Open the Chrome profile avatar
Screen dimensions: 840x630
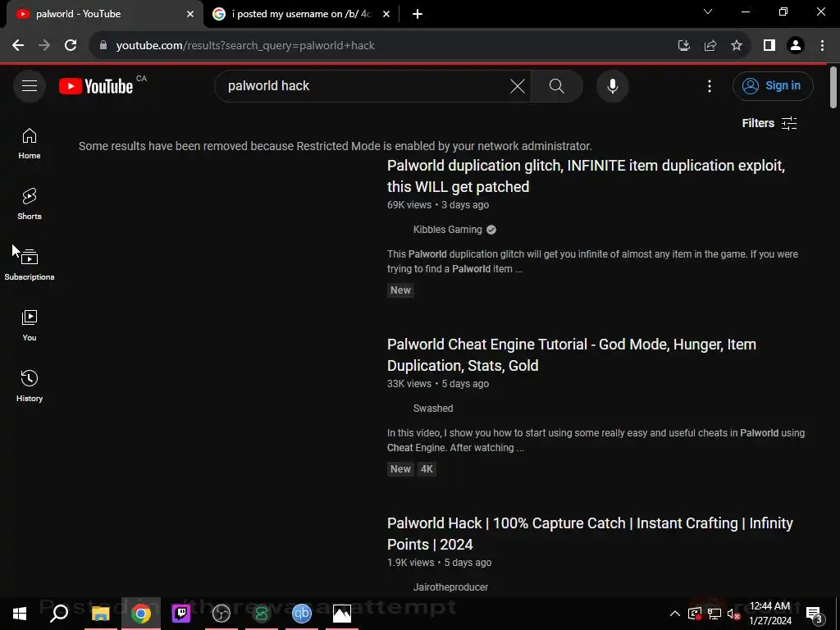[796, 46]
